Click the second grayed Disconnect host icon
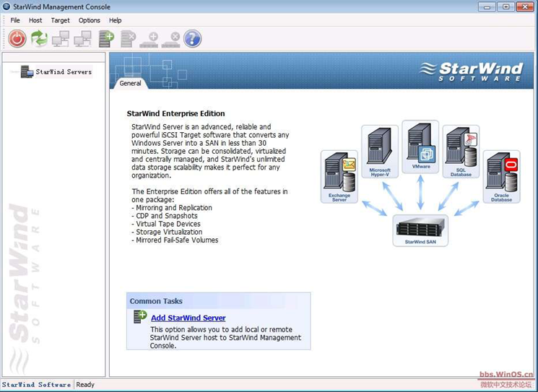Screen dimensions: 538x392 [x=83, y=39]
